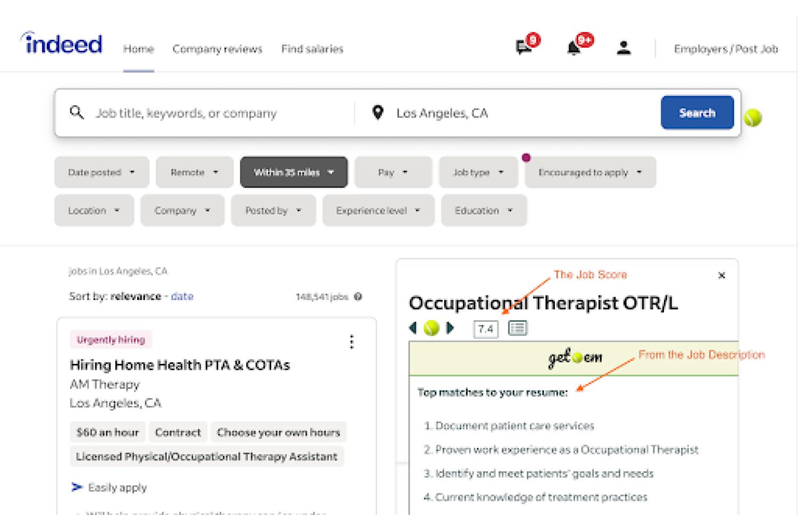Viewport: 798px width, 532px height.
Task: Open the Experience level dropdown
Action: click(x=378, y=210)
